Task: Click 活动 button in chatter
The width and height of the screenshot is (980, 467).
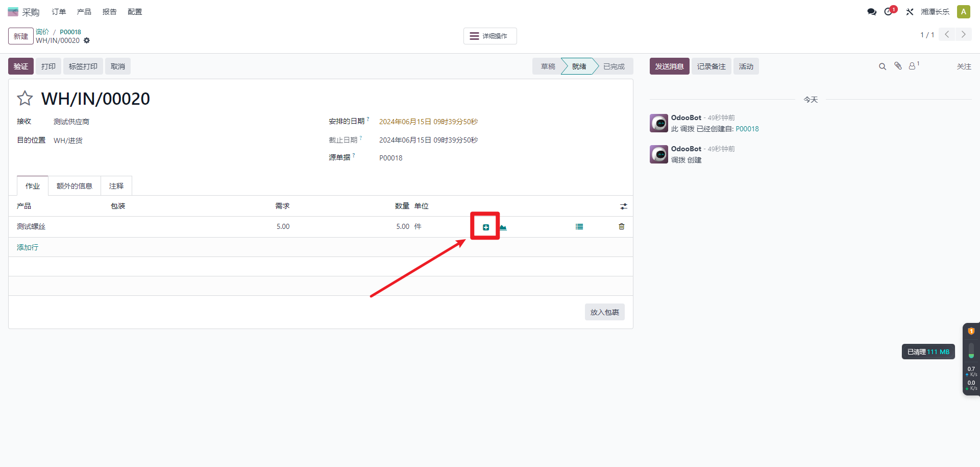Action: point(746,66)
